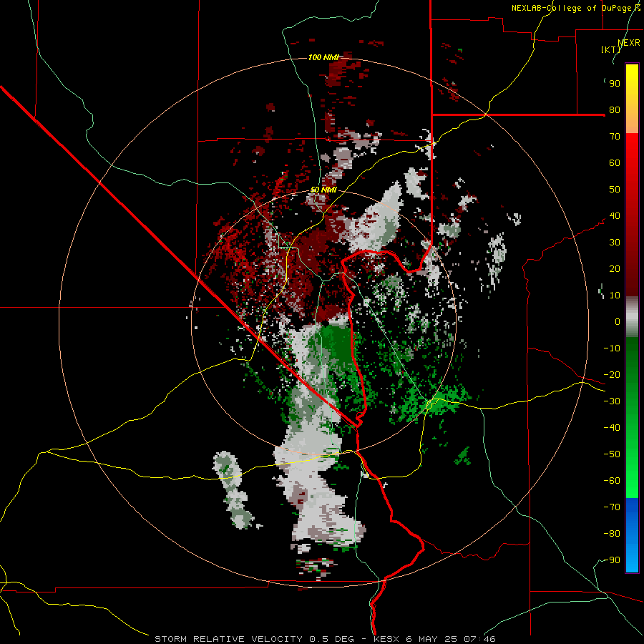This screenshot has height=644, width=644.
Task: Click the 60 value on velocity scale
Action: [615, 163]
